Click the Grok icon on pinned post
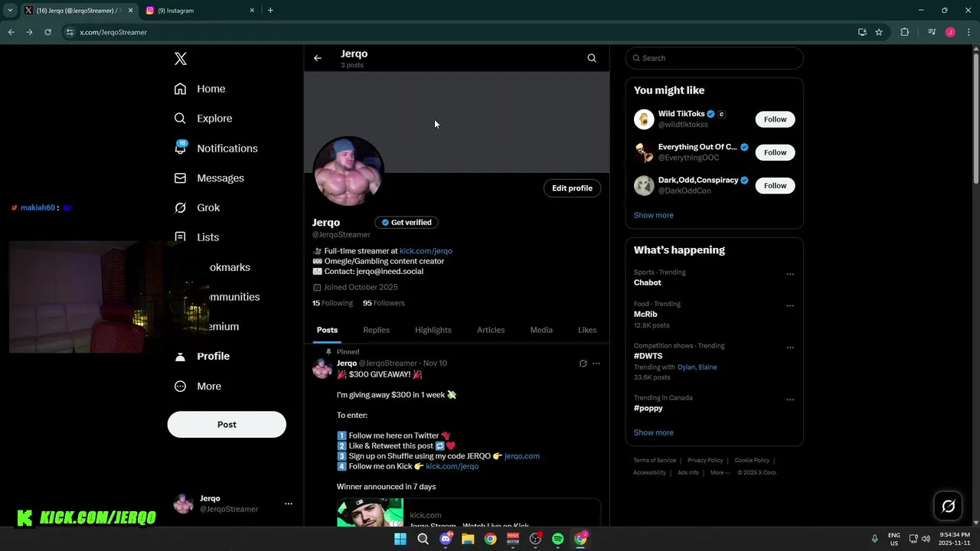 pos(583,364)
